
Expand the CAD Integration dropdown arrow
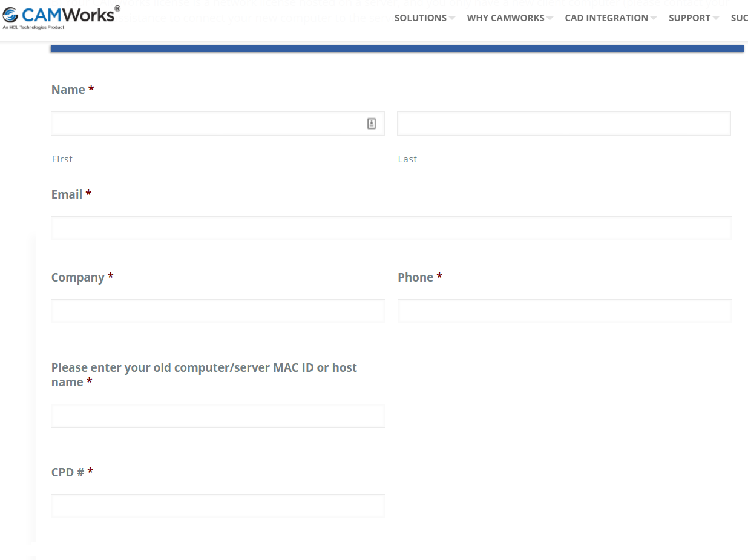tap(654, 18)
